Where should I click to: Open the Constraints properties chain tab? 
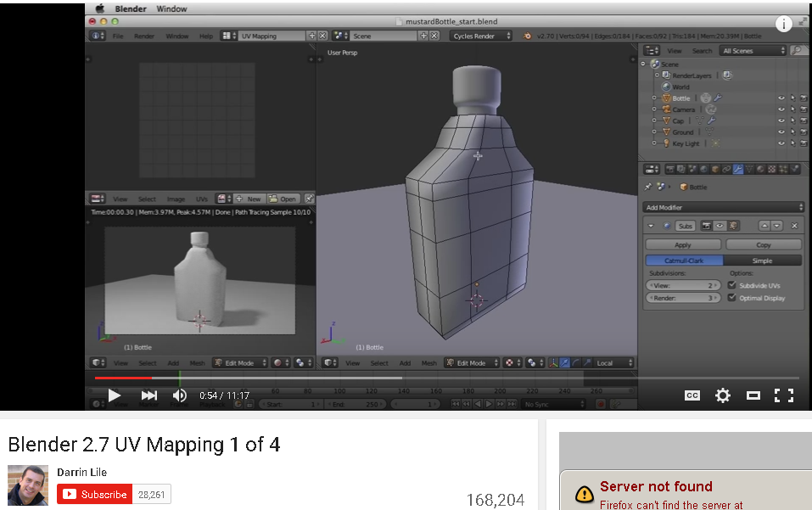(x=726, y=170)
